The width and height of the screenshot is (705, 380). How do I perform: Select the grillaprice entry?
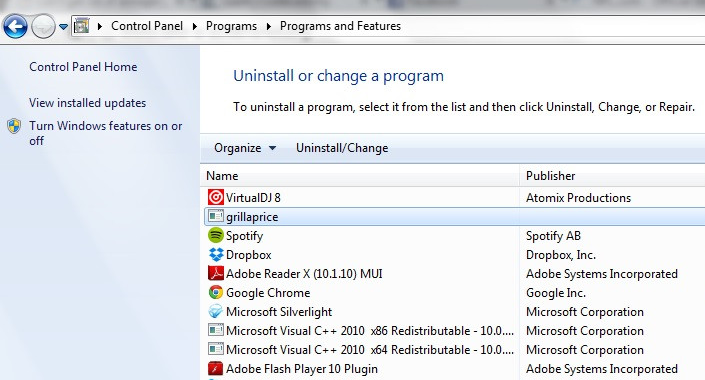click(252, 217)
